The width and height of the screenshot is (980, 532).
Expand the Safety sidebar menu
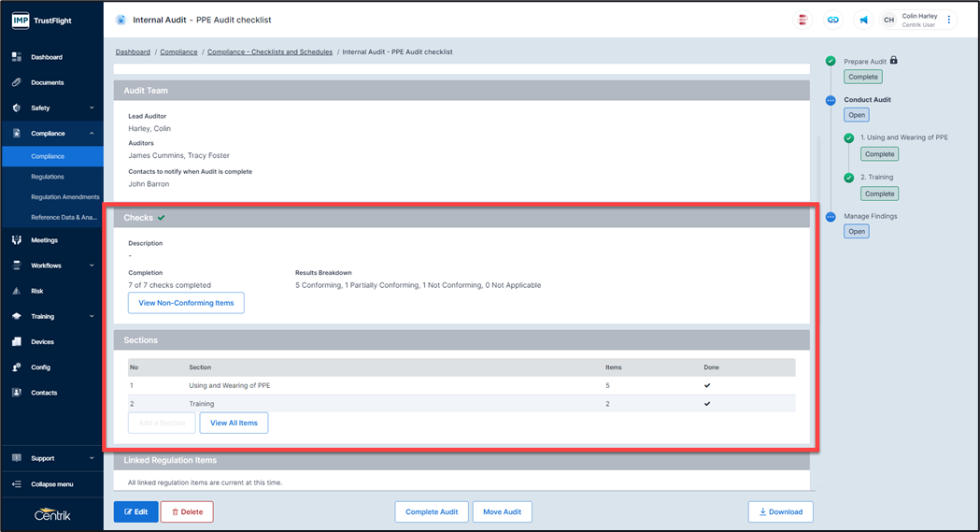pos(92,108)
